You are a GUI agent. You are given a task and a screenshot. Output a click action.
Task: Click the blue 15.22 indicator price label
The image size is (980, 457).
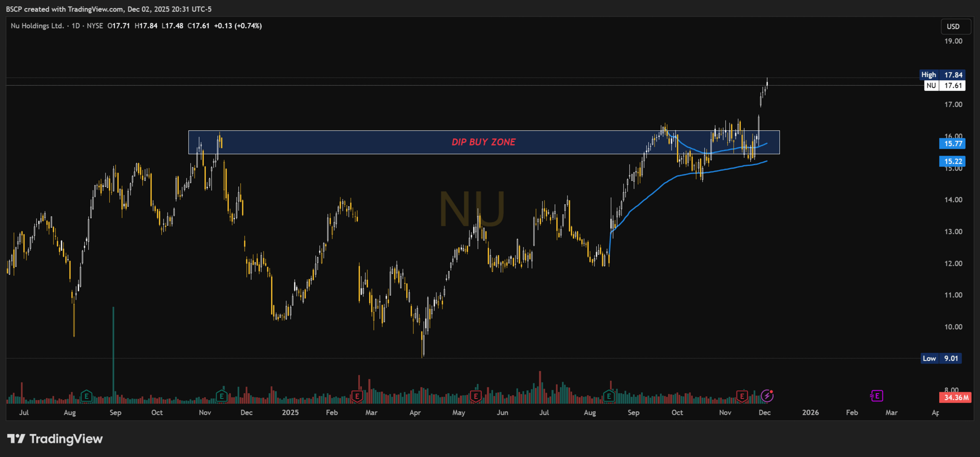952,161
